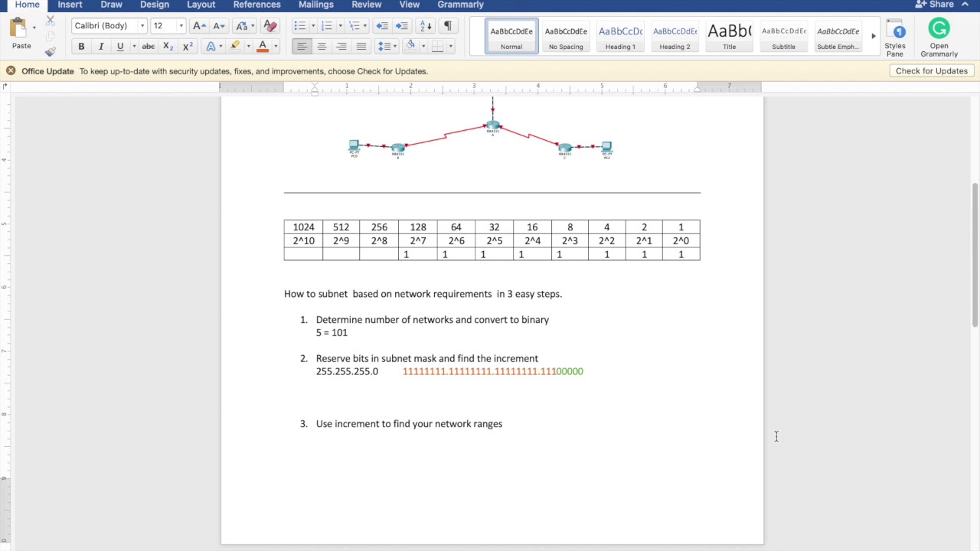Screen dimensions: 980x551
Task: Open the highlight color dropdown arrow
Action: click(248, 47)
